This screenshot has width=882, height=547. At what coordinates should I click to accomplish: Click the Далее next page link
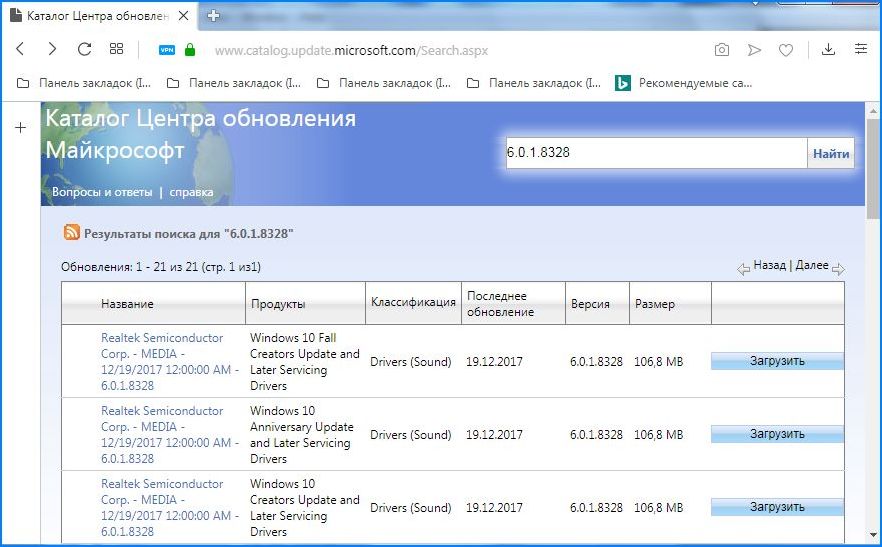[x=812, y=265]
